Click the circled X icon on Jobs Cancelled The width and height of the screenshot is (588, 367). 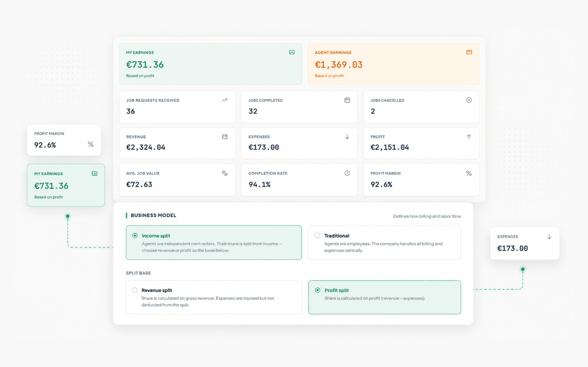point(469,100)
